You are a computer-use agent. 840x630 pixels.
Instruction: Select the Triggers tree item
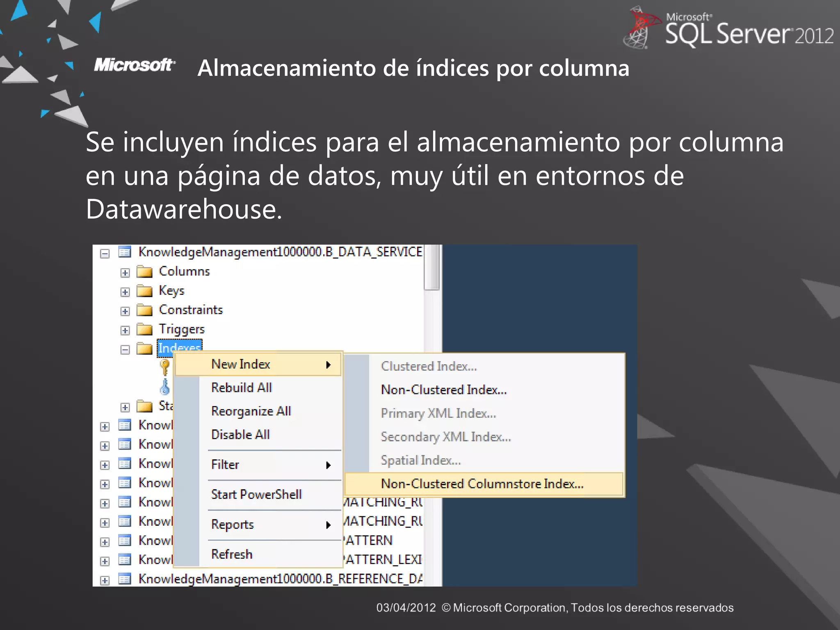(x=181, y=329)
